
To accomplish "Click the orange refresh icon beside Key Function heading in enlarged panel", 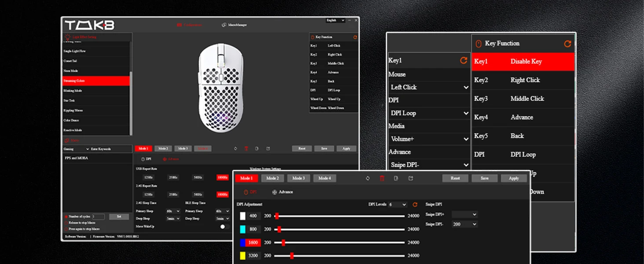I will (x=567, y=44).
